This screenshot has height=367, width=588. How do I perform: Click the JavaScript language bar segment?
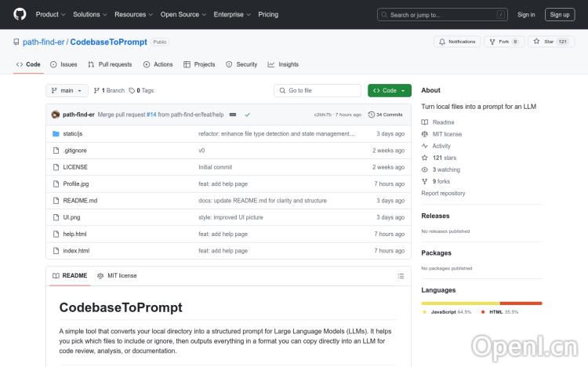click(x=460, y=303)
